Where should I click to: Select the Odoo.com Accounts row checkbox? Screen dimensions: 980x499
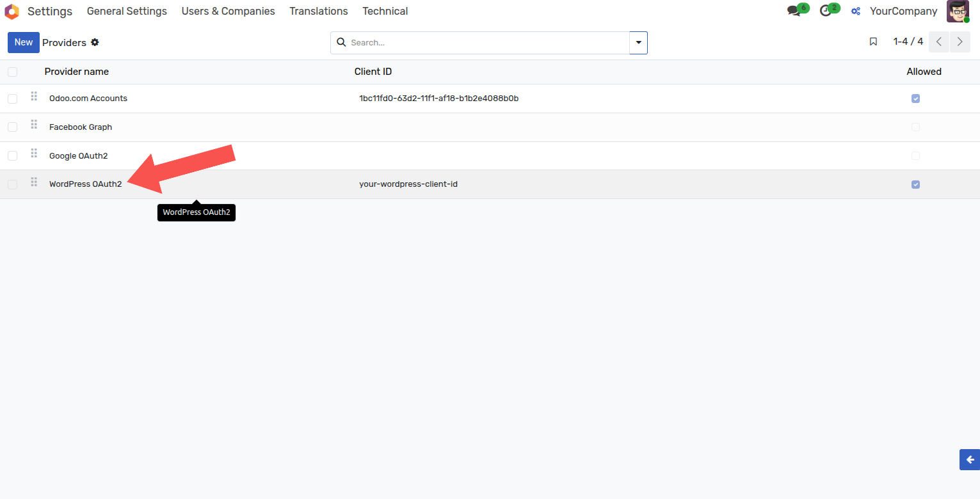tap(13, 99)
